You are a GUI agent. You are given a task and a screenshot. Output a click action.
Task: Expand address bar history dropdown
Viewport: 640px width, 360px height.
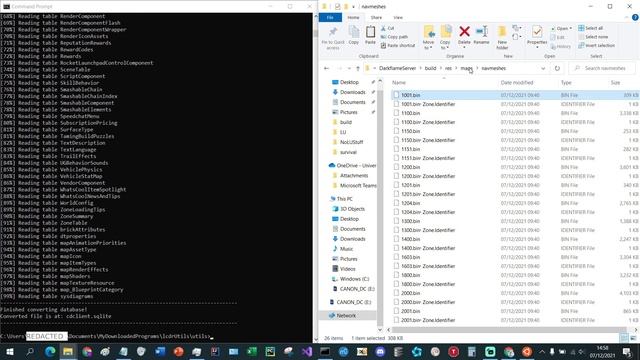[543, 68]
